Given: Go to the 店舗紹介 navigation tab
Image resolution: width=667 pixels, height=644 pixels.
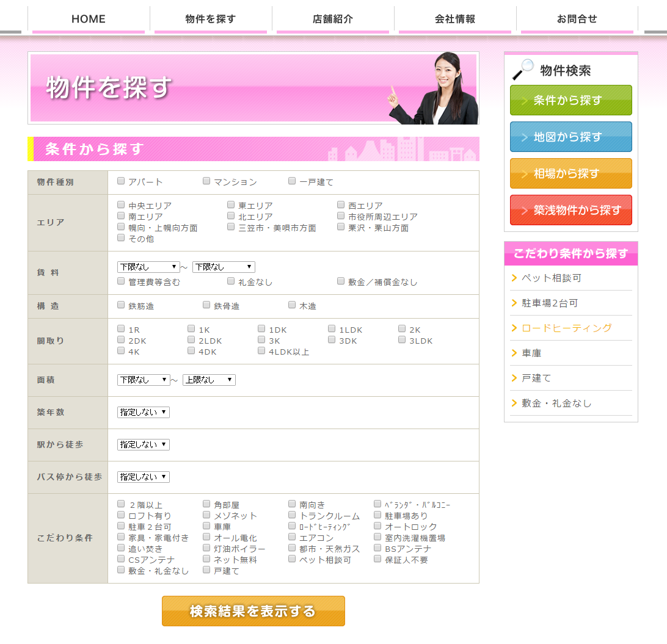Looking at the screenshot, I should click(333, 19).
